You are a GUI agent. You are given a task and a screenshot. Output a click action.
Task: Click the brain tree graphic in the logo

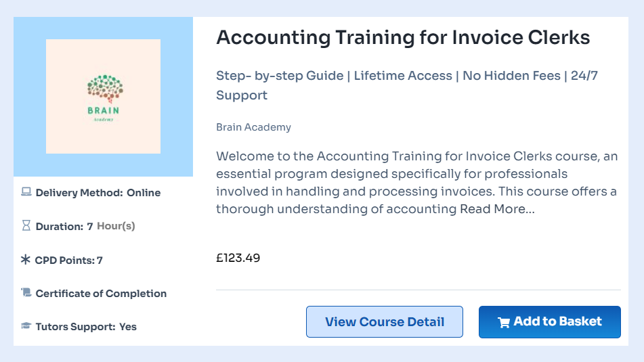point(104,87)
